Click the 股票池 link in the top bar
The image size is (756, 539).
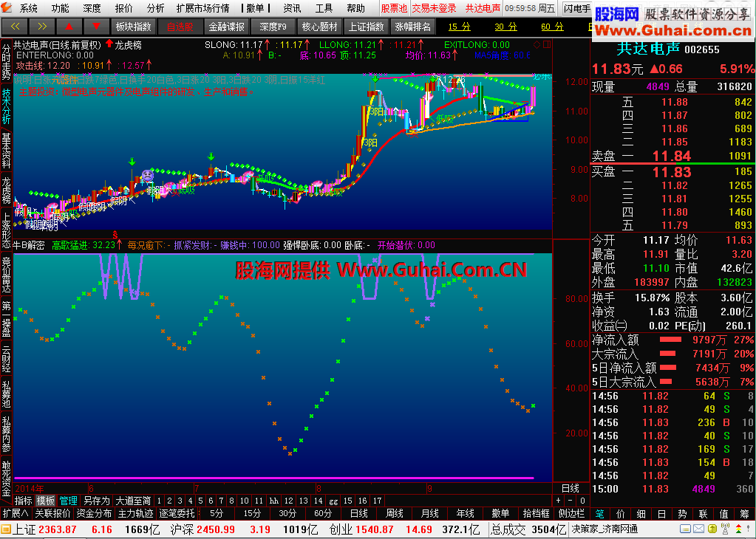(394, 8)
